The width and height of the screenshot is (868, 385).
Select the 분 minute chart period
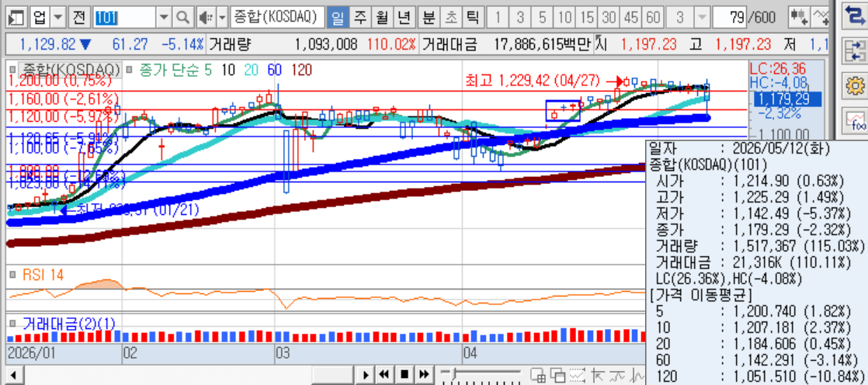[429, 18]
